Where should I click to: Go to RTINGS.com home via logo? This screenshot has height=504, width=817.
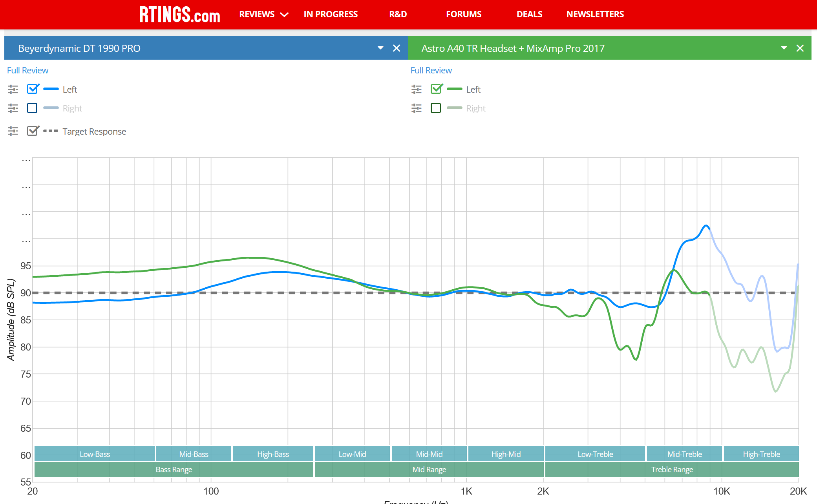tap(179, 15)
